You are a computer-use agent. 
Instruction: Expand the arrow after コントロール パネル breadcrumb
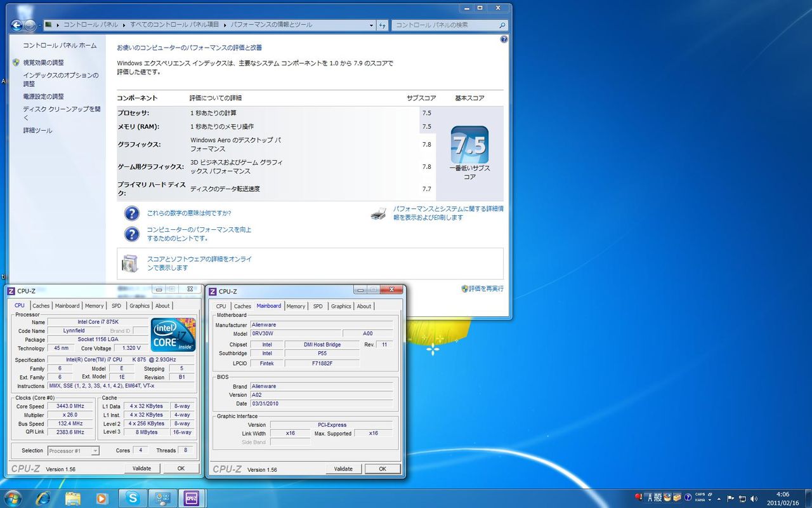click(x=124, y=25)
